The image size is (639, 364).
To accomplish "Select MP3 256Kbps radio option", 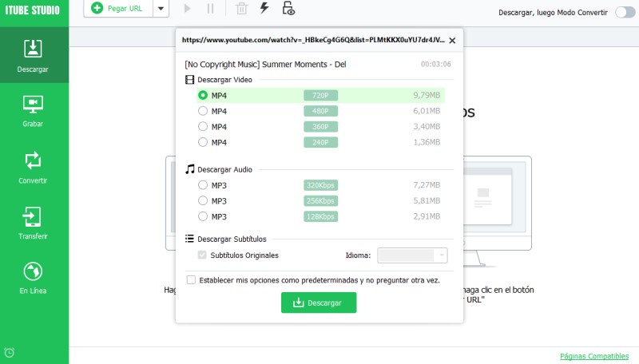I will (203, 200).
